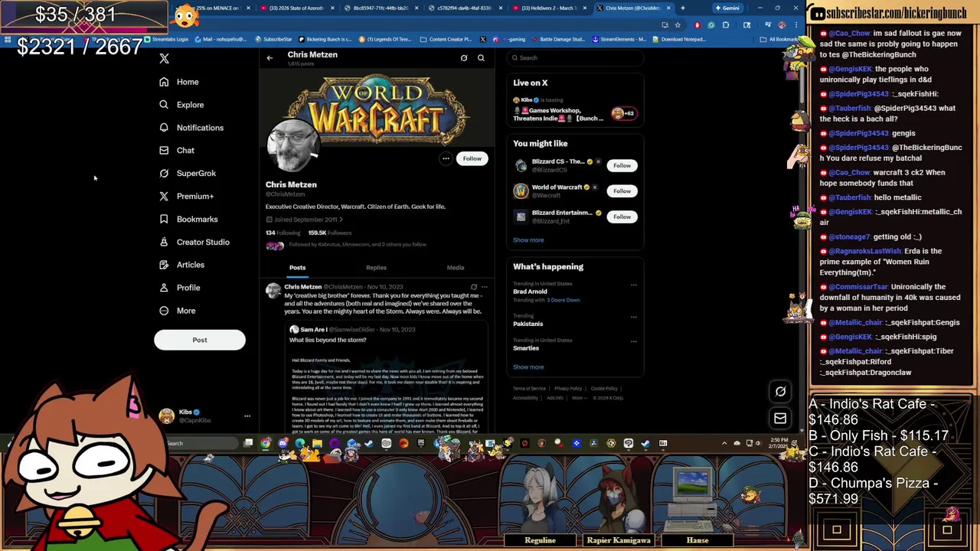
Task: Go back using arrow beside Chris Metzen
Action: click(x=269, y=58)
